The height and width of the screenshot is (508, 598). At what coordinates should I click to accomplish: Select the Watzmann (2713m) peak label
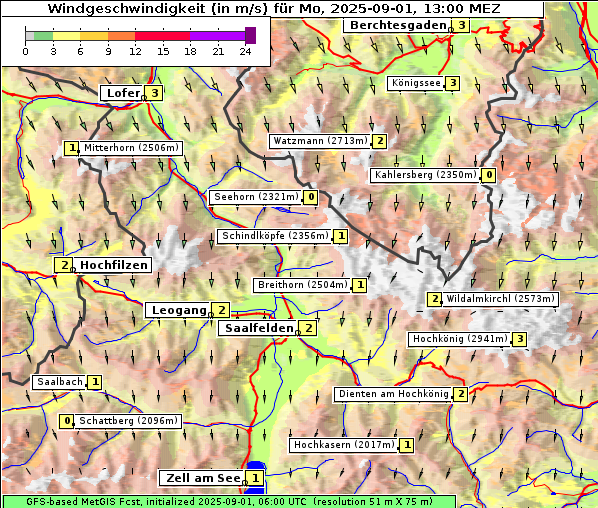(320, 141)
